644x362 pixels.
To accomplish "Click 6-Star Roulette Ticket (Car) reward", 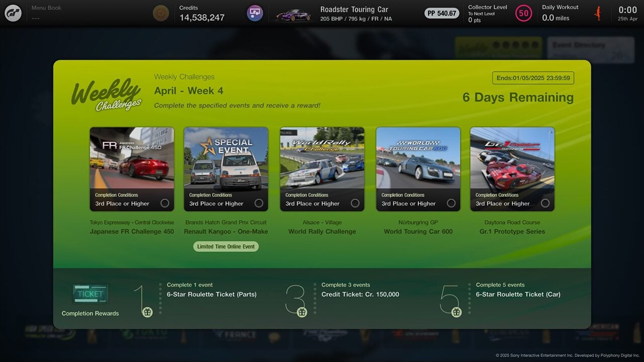I will 518,294.
